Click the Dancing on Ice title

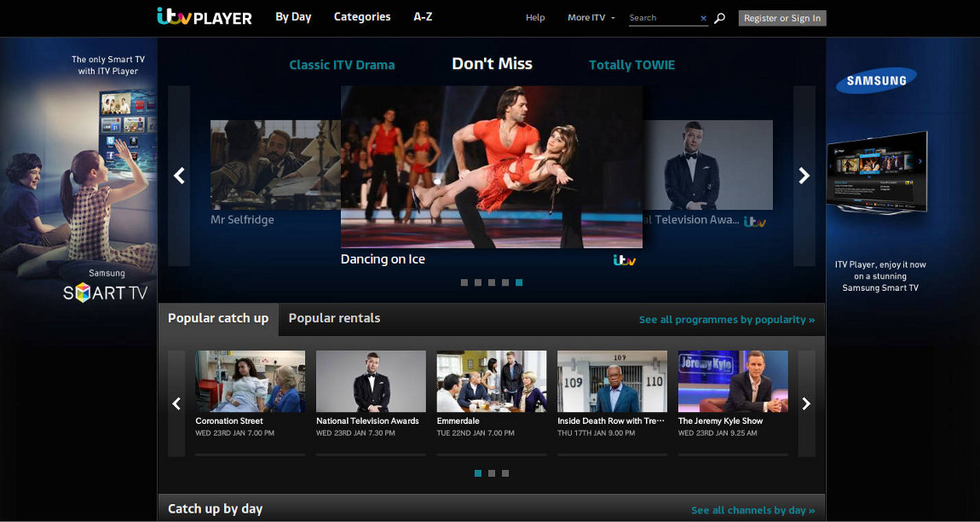(383, 259)
